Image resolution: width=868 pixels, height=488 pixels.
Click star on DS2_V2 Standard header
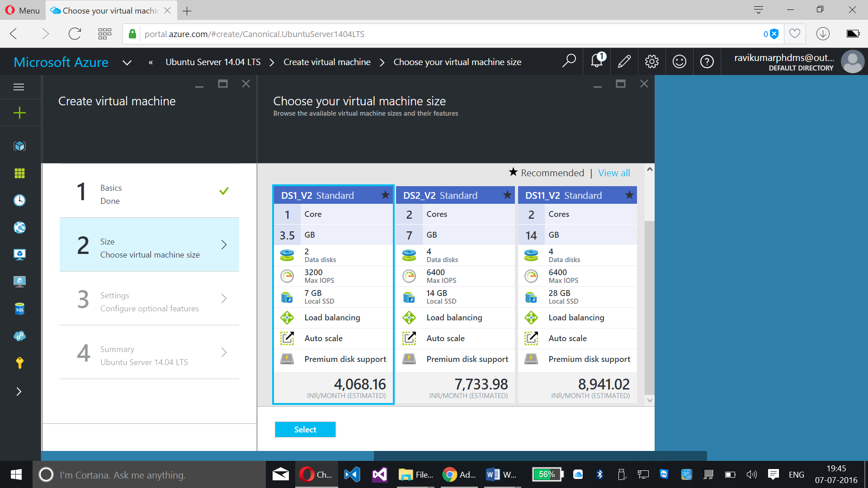click(507, 195)
